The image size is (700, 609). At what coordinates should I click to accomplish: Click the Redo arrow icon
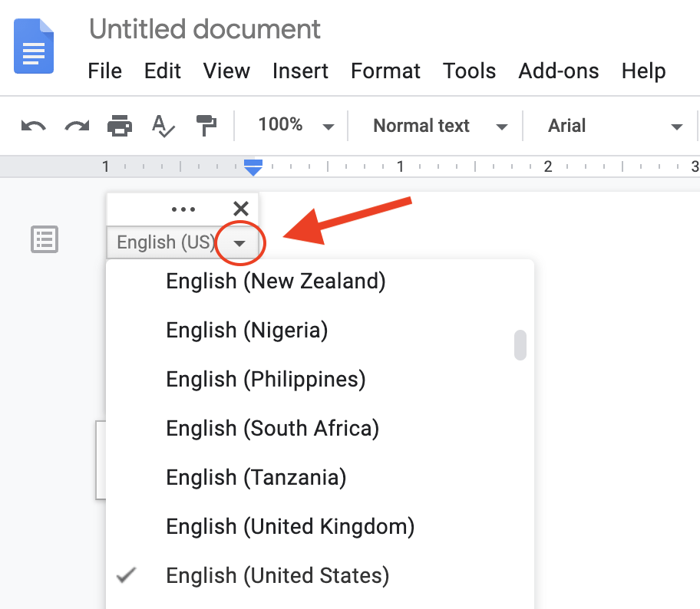[x=77, y=126]
